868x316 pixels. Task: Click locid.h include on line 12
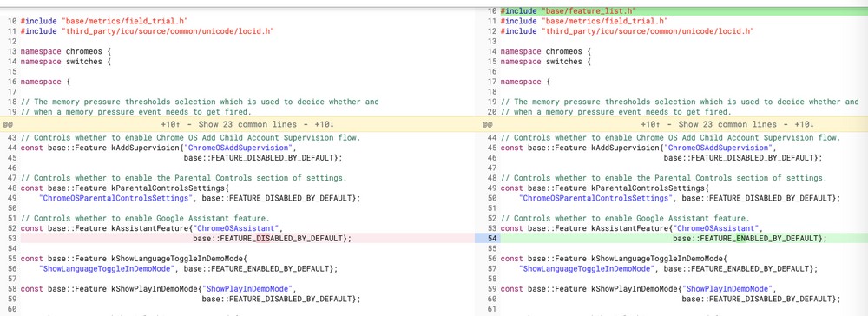coord(648,31)
